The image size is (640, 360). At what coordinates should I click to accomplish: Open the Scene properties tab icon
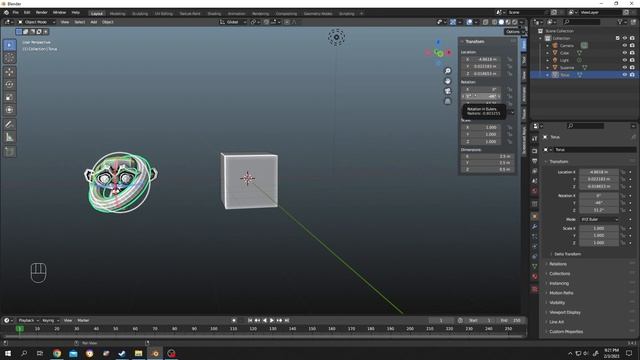click(x=534, y=181)
